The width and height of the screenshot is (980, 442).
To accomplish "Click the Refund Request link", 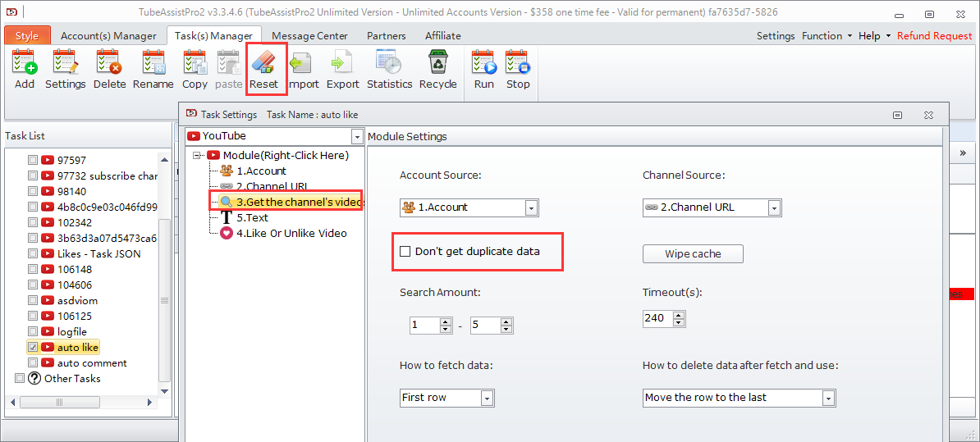I will click(934, 36).
